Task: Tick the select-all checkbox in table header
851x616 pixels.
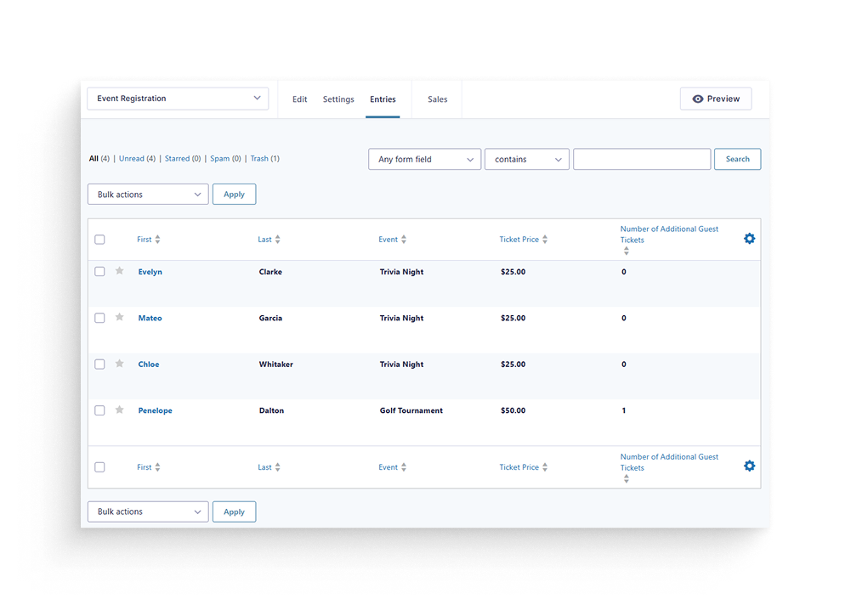Action: click(99, 239)
